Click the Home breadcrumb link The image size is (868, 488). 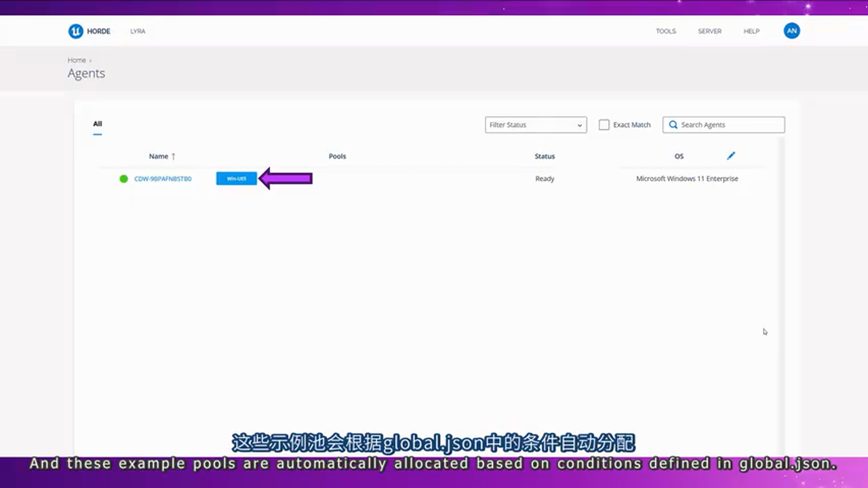77,60
